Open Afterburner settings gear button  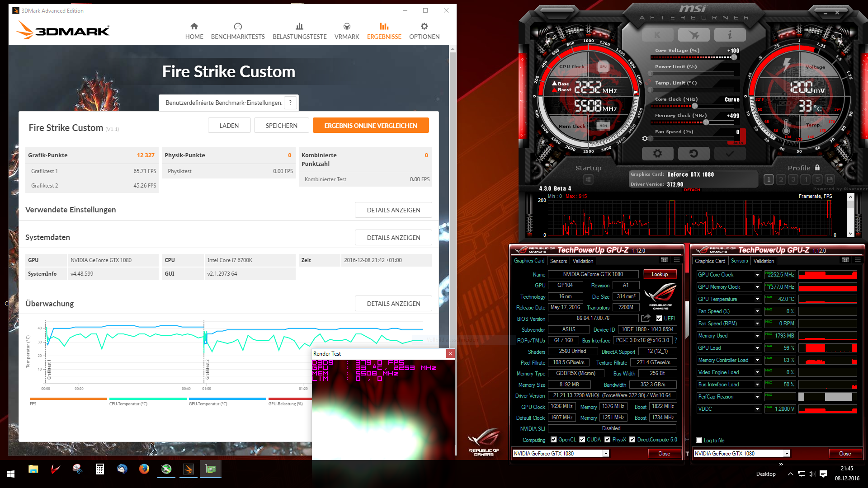click(x=657, y=154)
